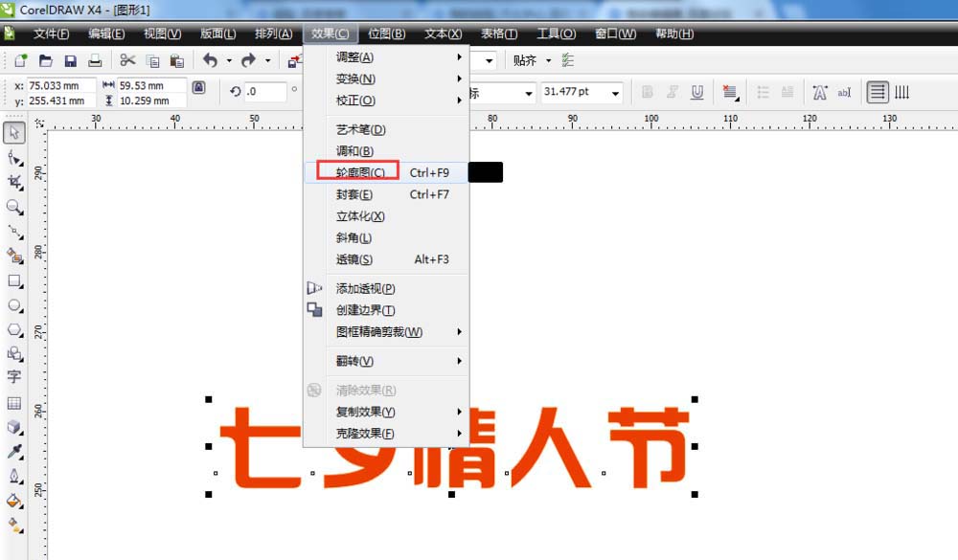
Task: Select the Pick tool
Action: pos(14,133)
